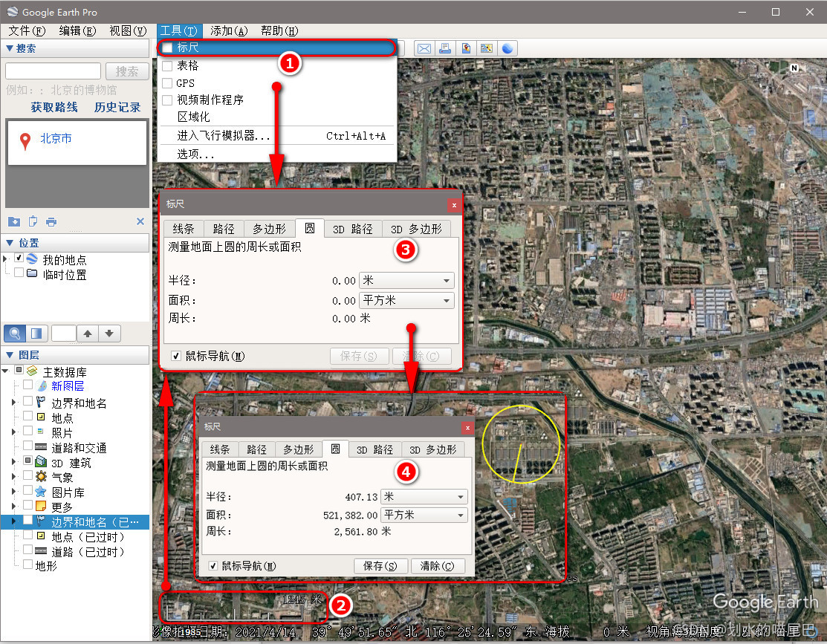Viewport: 827px width, 644px height.
Task: Click the star icon of 图片库
Action: [x=41, y=492]
